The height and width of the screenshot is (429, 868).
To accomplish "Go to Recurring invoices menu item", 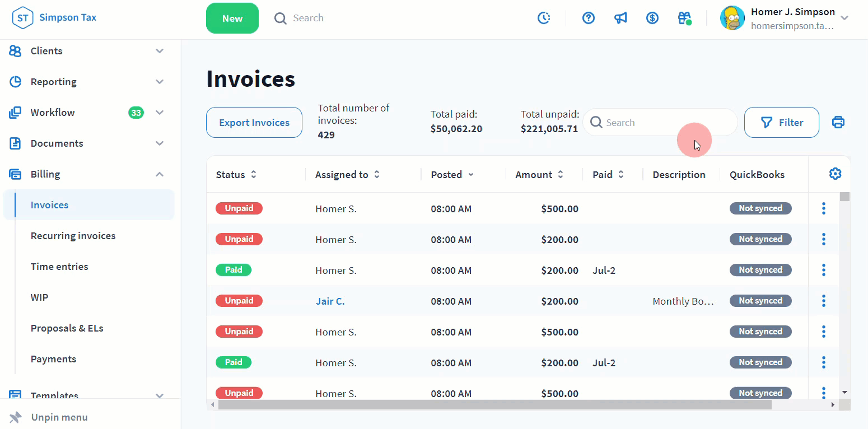I will 73,236.
